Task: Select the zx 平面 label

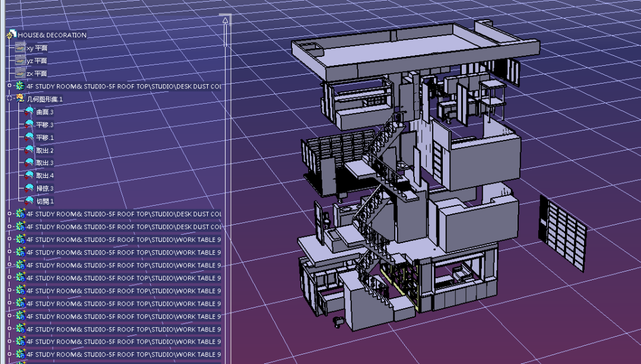Action: pyautogui.click(x=37, y=73)
